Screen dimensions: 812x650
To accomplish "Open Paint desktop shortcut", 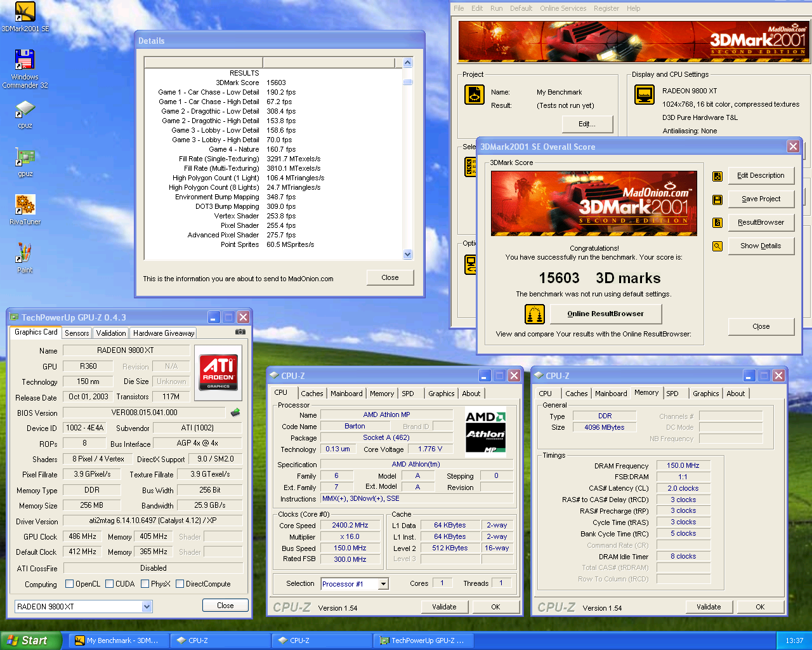I will [25, 258].
